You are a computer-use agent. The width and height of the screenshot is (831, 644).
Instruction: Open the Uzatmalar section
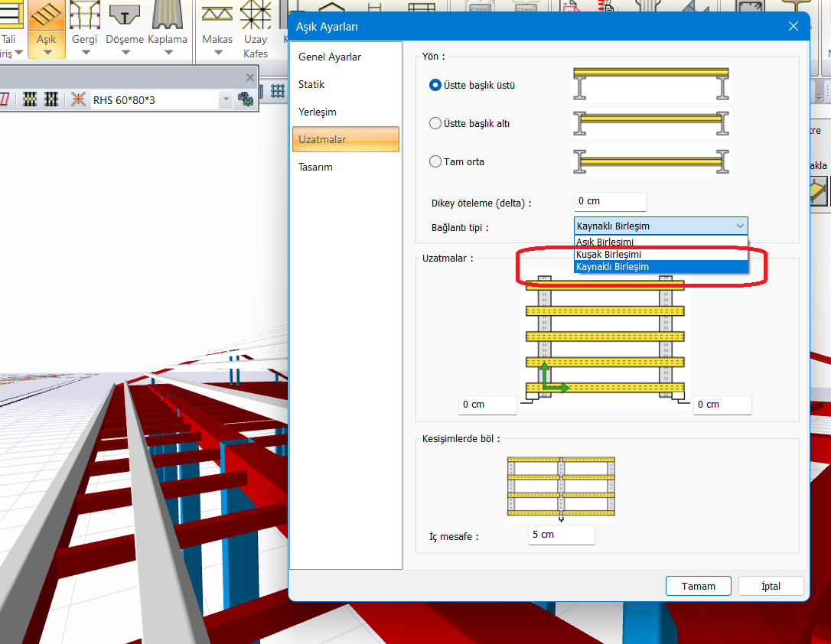[x=346, y=139]
